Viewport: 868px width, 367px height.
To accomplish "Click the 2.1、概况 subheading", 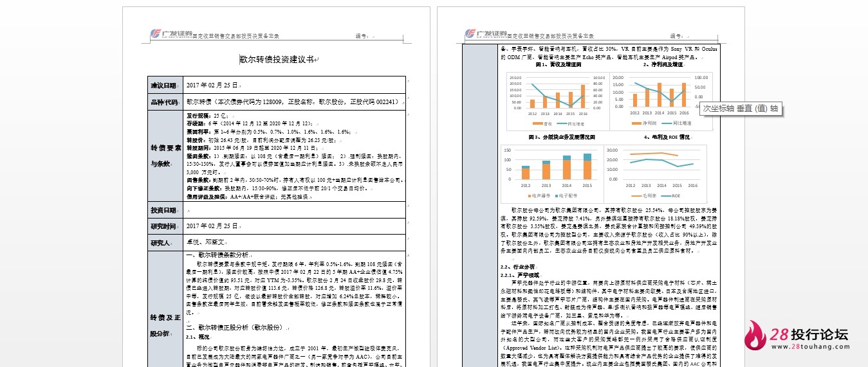I will 198,336.
